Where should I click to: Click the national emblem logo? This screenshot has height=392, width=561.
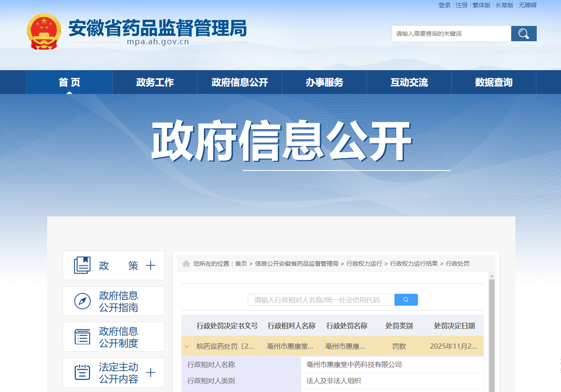point(44,31)
